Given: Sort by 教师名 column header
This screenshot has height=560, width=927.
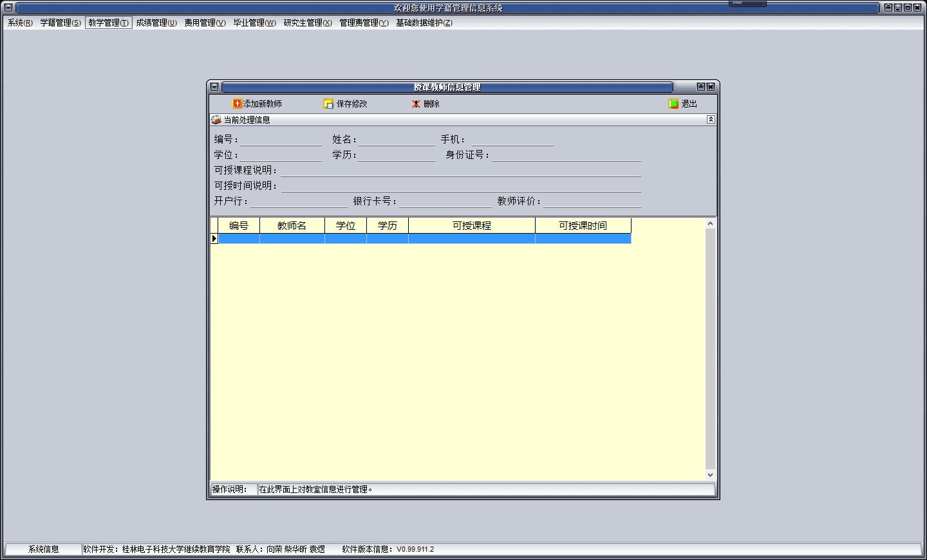Looking at the screenshot, I should pos(292,225).
